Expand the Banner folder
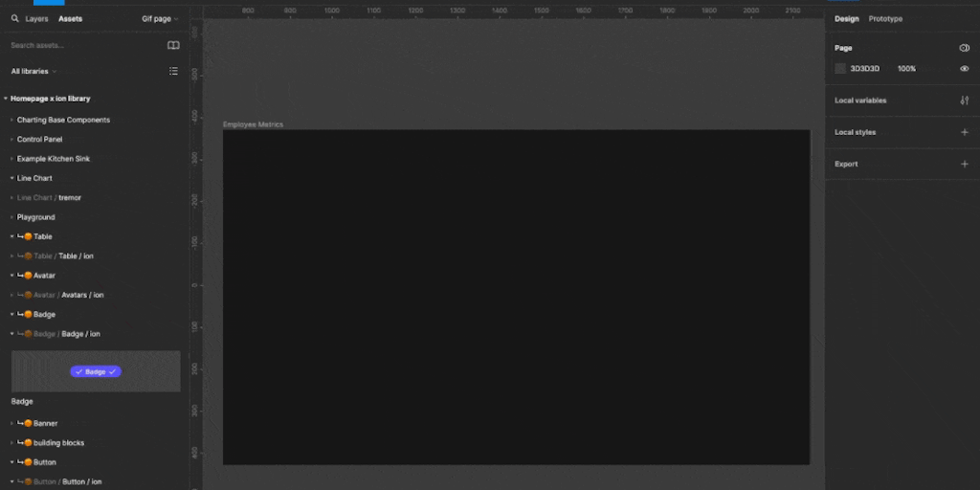Image resolution: width=980 pixels, height=490 pixels. (x=11, y=423)
